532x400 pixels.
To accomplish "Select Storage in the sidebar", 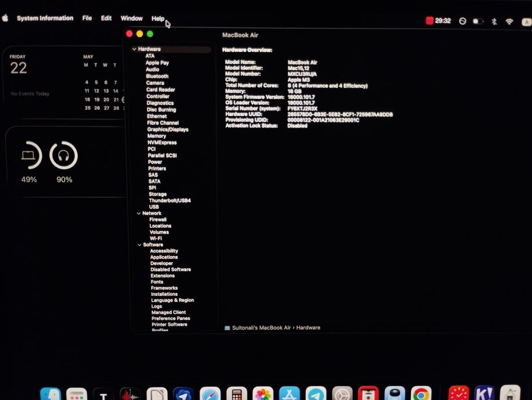I will tap(157, 194).
